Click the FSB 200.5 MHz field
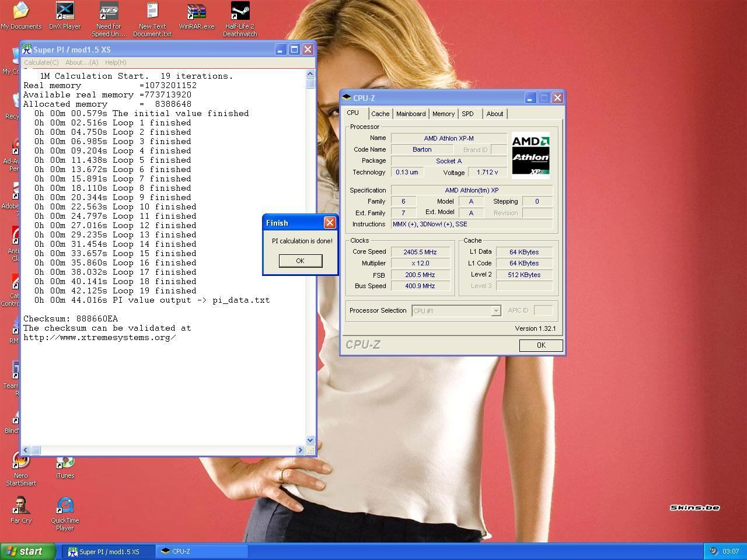This screenshot has width=747, height=560. (420, 275)
